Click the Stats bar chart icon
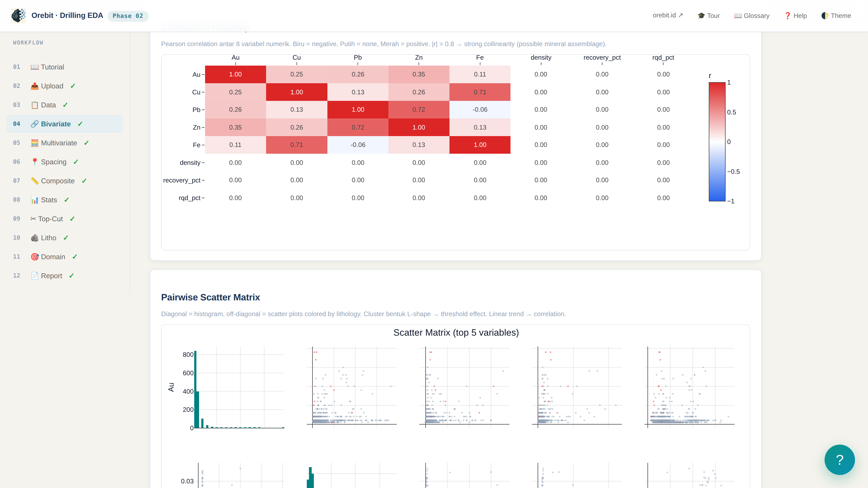Viewport: 868px width, 488px height. [34, 200]
